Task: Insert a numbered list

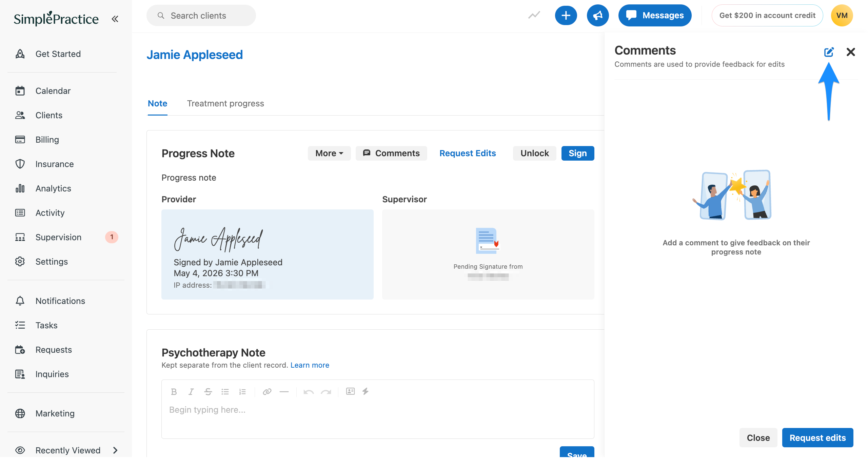Action: 242,392
